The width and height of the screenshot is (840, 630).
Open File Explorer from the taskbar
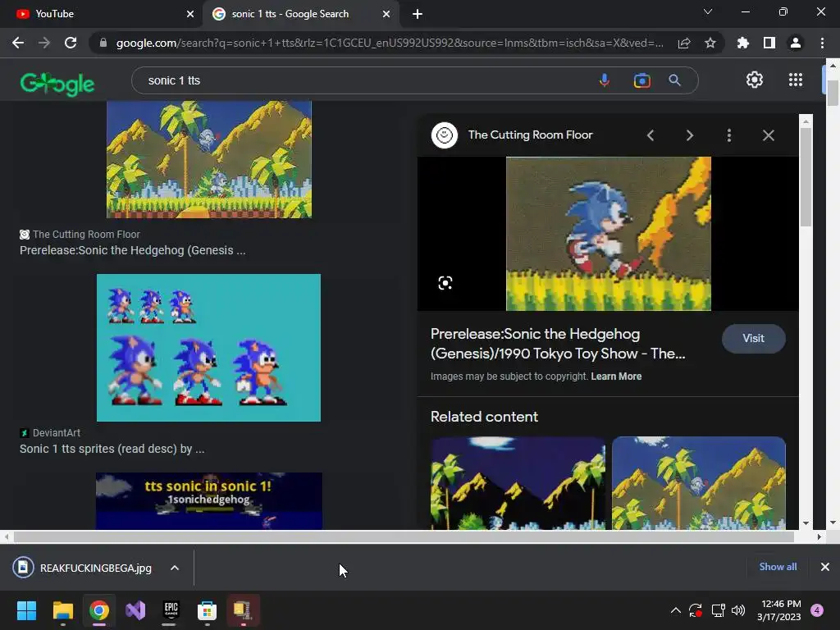tap(62, 610)
